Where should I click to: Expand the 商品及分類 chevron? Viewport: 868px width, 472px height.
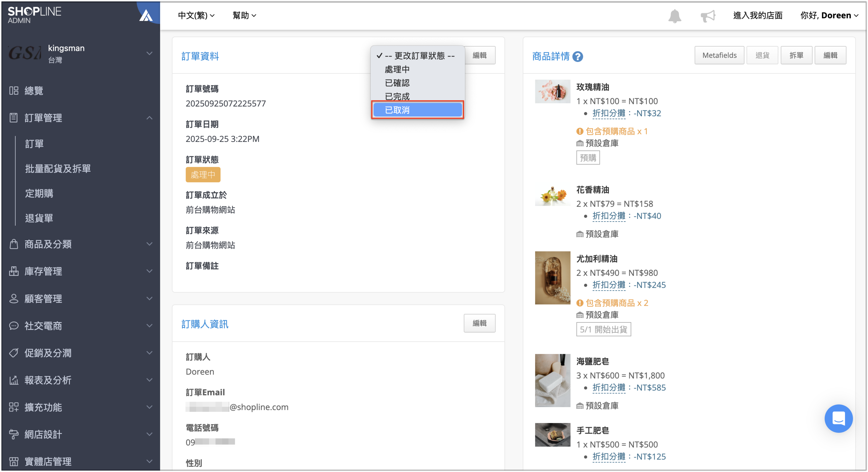click(x=149, y=244)
